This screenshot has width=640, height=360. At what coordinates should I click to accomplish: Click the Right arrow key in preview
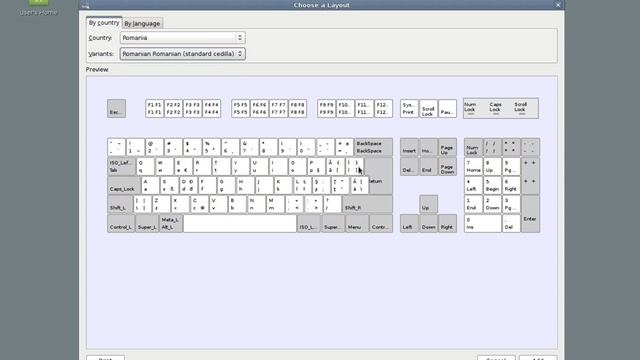point(447,224)
